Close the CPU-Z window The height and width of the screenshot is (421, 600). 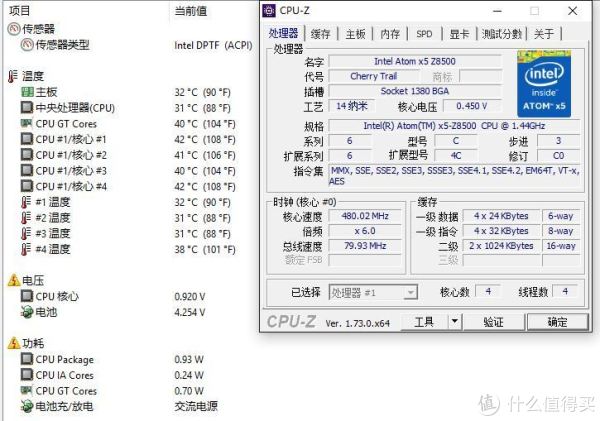(572, 11)
